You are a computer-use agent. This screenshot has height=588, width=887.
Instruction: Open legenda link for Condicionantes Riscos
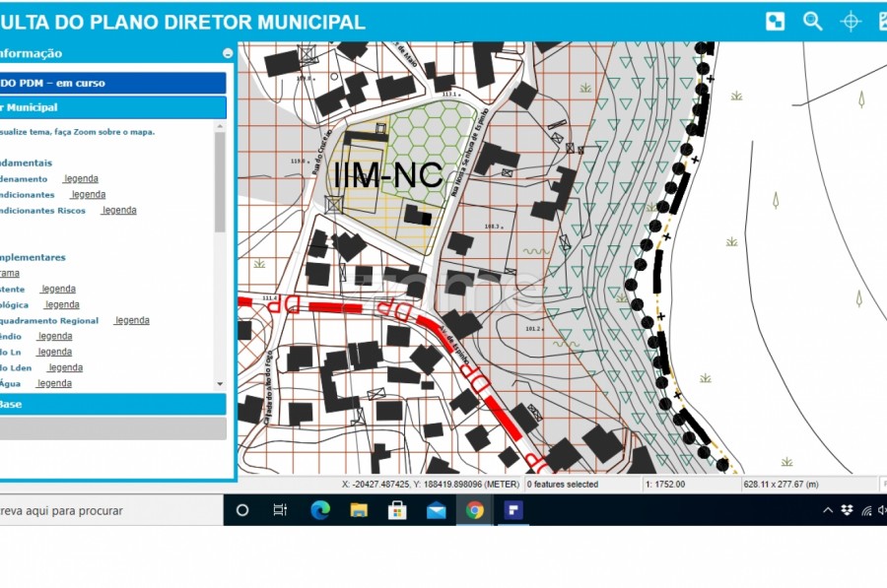[118, 210]
